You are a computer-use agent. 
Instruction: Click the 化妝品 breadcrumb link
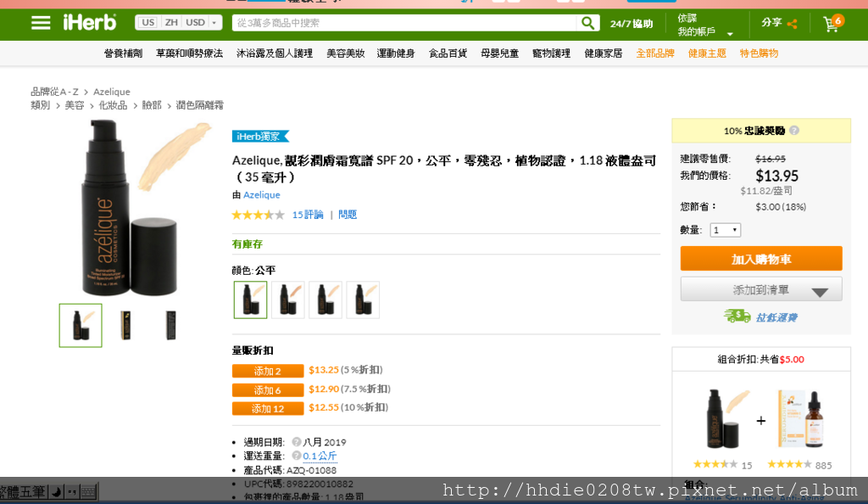(113, 105)
